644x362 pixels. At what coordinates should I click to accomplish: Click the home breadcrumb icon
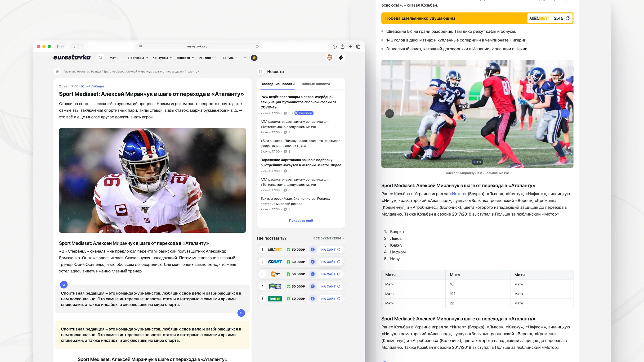point(57,72)
